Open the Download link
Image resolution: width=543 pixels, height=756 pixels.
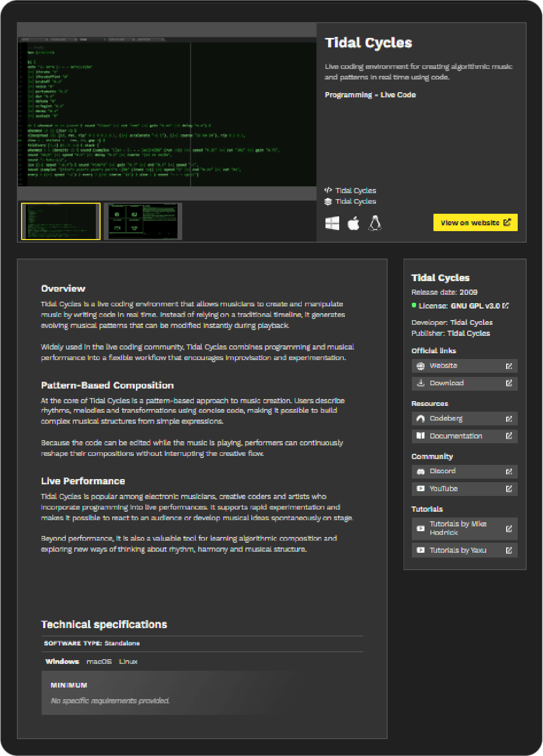point(465,383)
